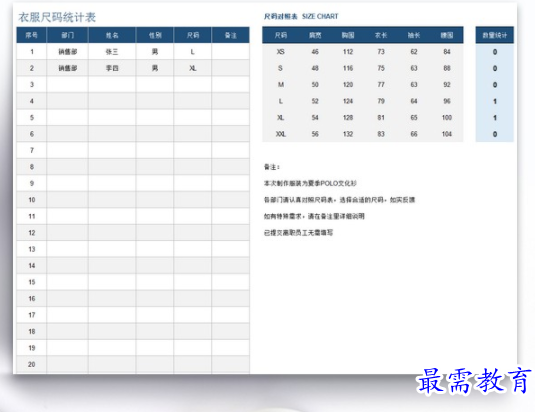The height and width of the screenshot is (412, 540).
Task: Click the '销售部' cell in row 2
Action: pyautogui.click(x=68, y=68)
